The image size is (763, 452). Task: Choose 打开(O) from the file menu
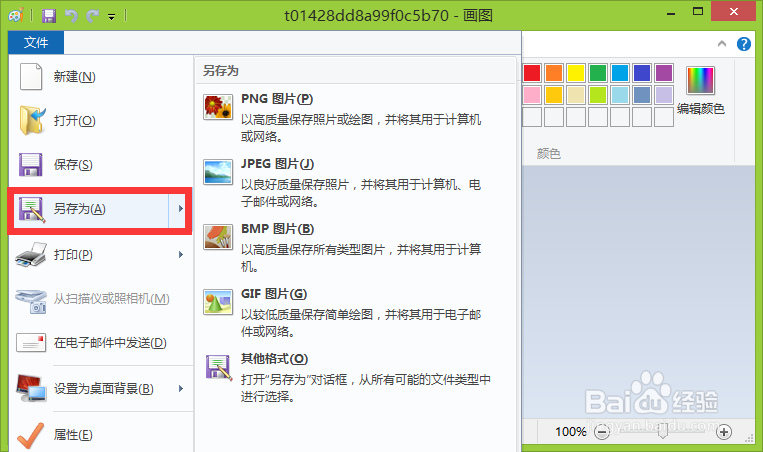click(x=101, y=121)
